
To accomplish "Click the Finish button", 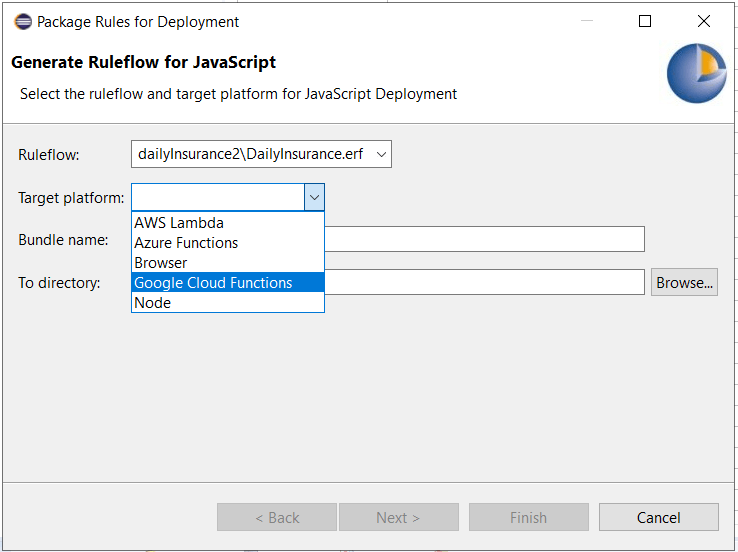I will (528, 517).
